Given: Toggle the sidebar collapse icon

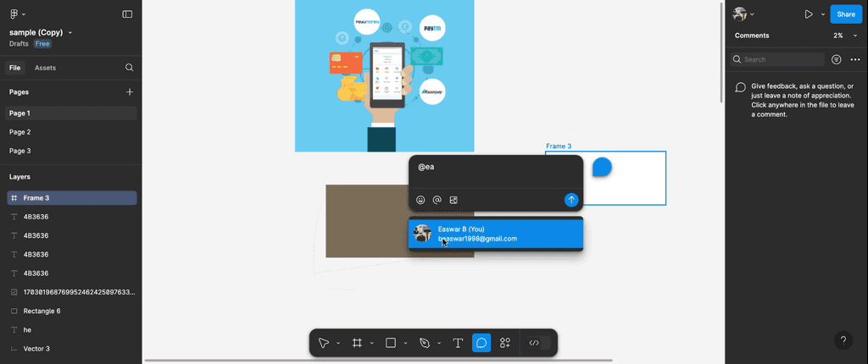Looking at the screenshot, I should [127, 14].
